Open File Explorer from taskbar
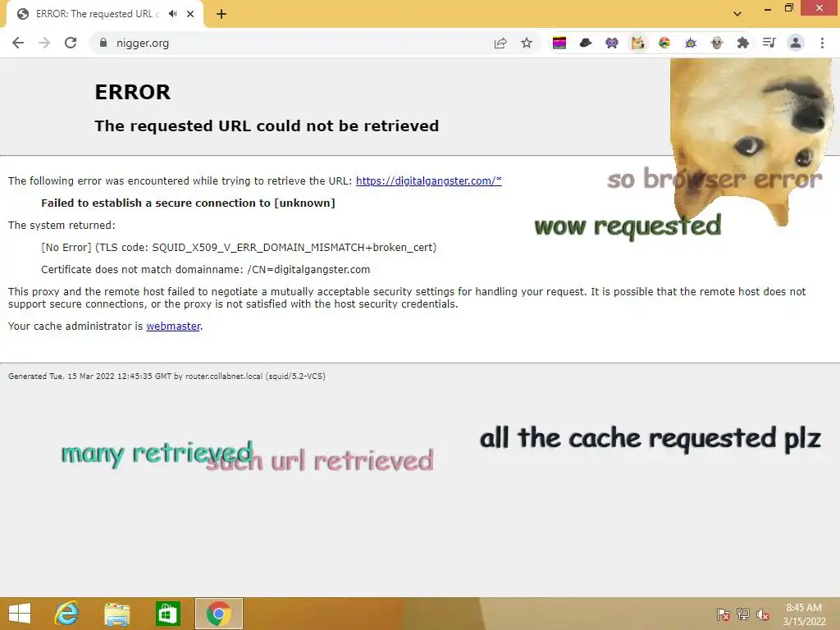Image resolution: width=840 pixels, height=630 pixels. pyautogui.click(x=116, y=614)
